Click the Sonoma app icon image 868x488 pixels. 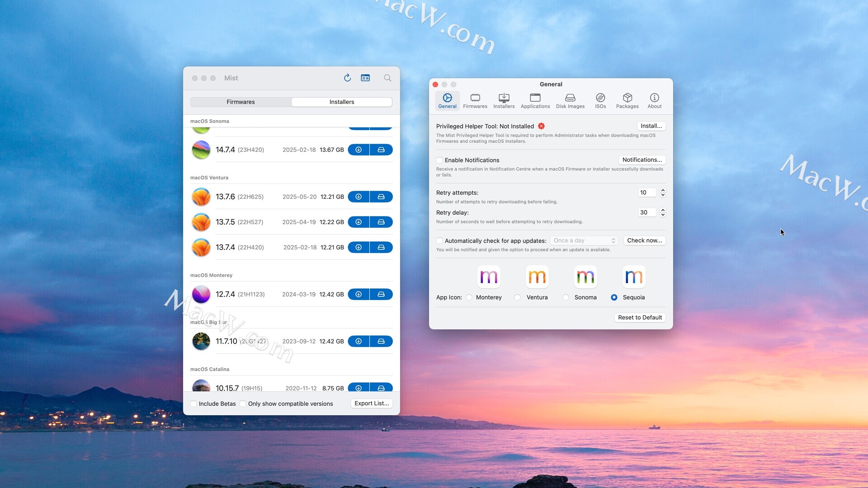click(585, 277)
